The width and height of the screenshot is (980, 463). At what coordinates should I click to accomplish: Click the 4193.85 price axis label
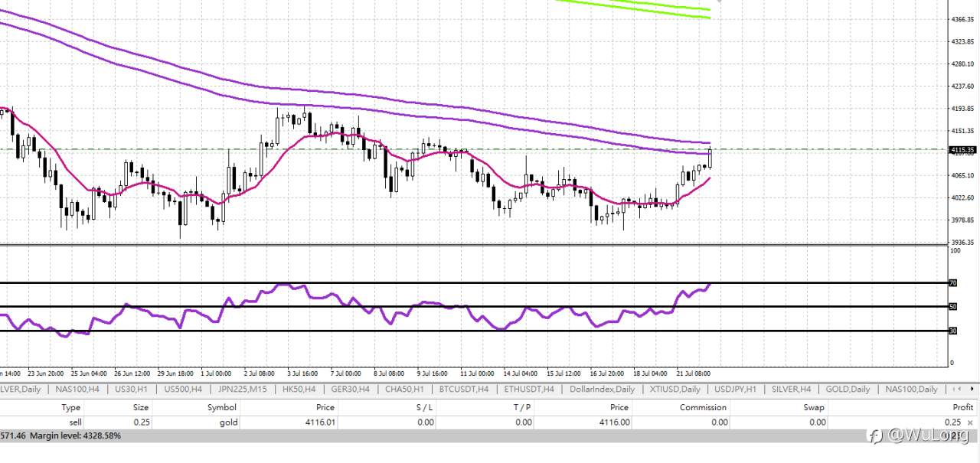(x=962, y=109)
